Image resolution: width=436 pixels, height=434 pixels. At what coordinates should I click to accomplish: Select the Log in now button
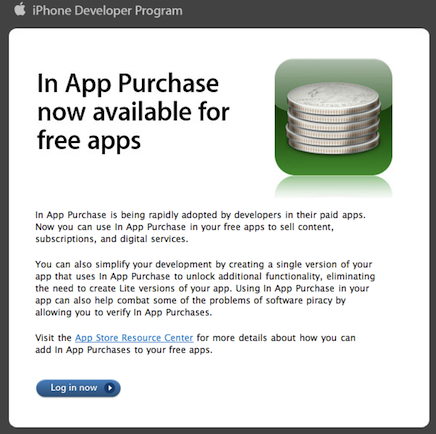[78, 388]
